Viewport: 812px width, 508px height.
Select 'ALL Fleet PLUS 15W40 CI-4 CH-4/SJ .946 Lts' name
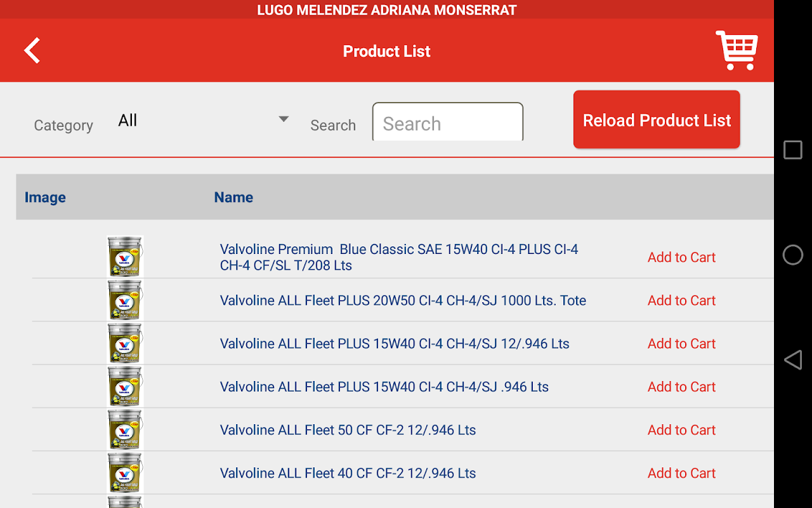click(x=384, y=387)
